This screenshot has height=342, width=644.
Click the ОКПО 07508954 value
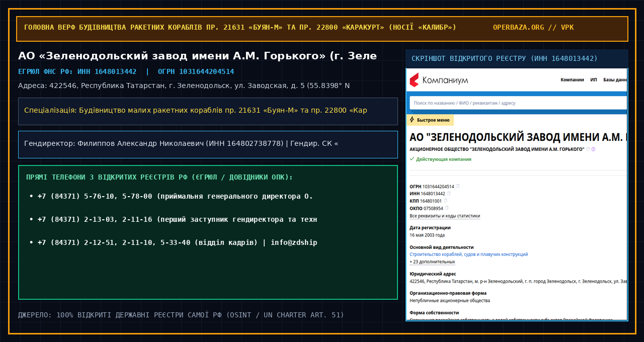click(x=426, y=208)
